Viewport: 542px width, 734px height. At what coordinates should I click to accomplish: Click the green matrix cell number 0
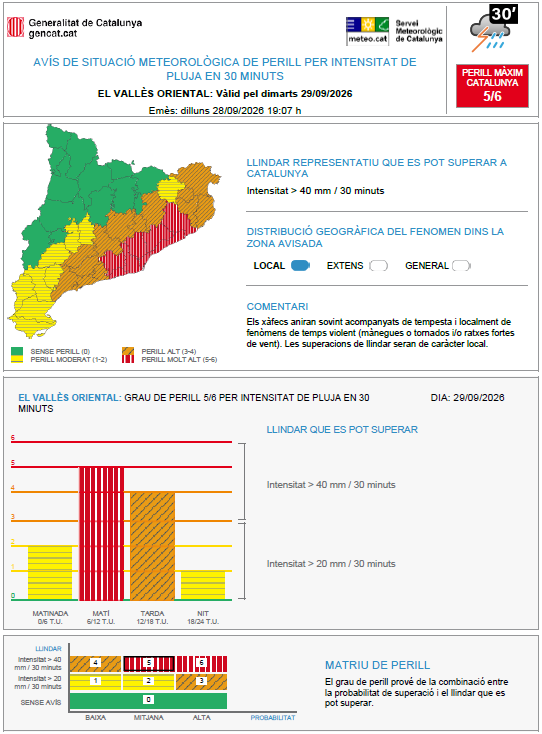148,700
